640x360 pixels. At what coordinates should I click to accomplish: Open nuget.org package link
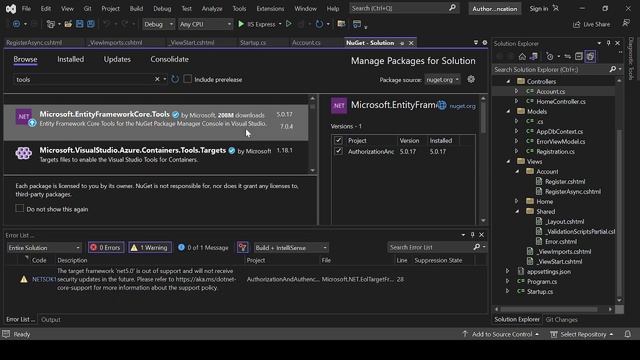462,106
